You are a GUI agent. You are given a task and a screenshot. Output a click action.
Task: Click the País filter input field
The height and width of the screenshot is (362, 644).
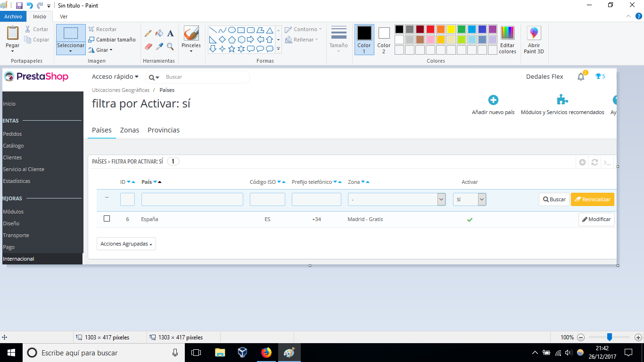pyautogui.click(x=192, y=199)
